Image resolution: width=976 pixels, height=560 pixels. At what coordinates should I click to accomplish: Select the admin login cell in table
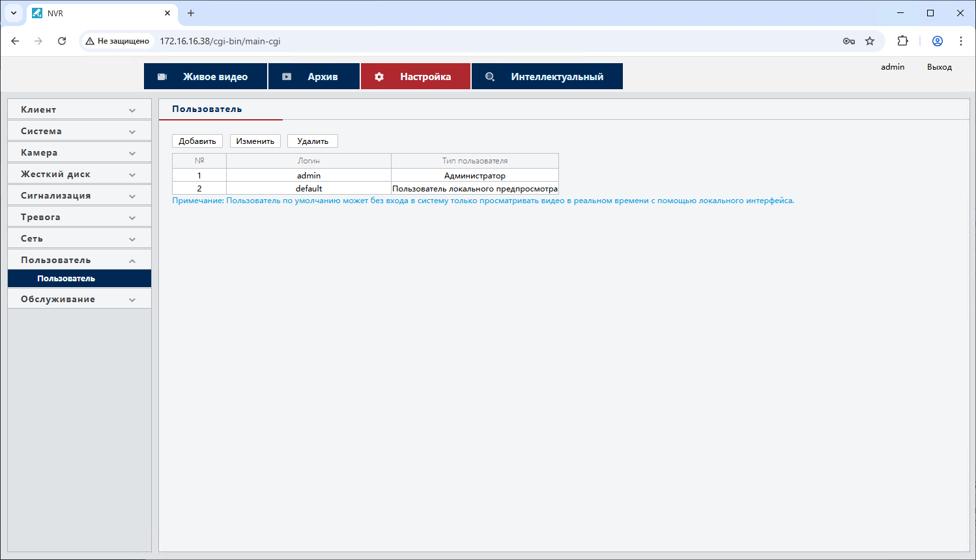(309, 175)
